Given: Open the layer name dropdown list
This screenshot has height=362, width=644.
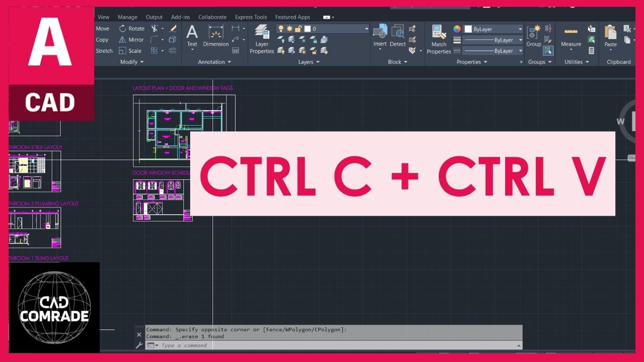Looking at the screenshot, I should [367, 29].
